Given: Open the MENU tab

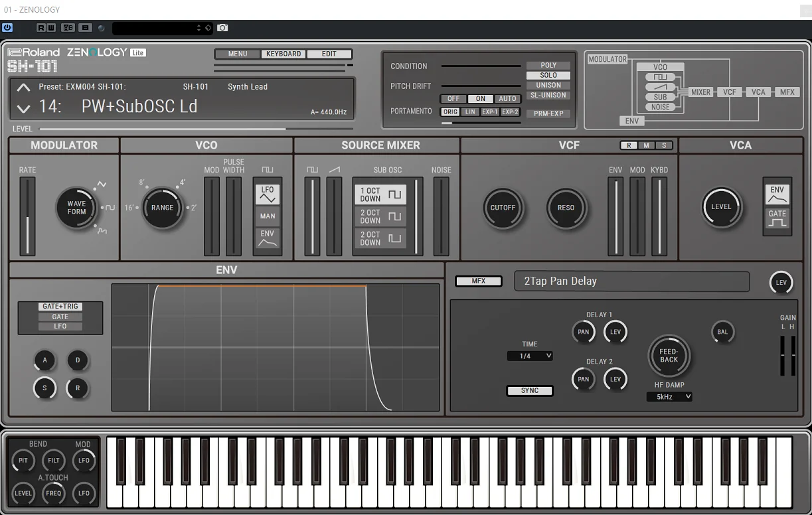Looking at the screenshot, I should (238, 54).
